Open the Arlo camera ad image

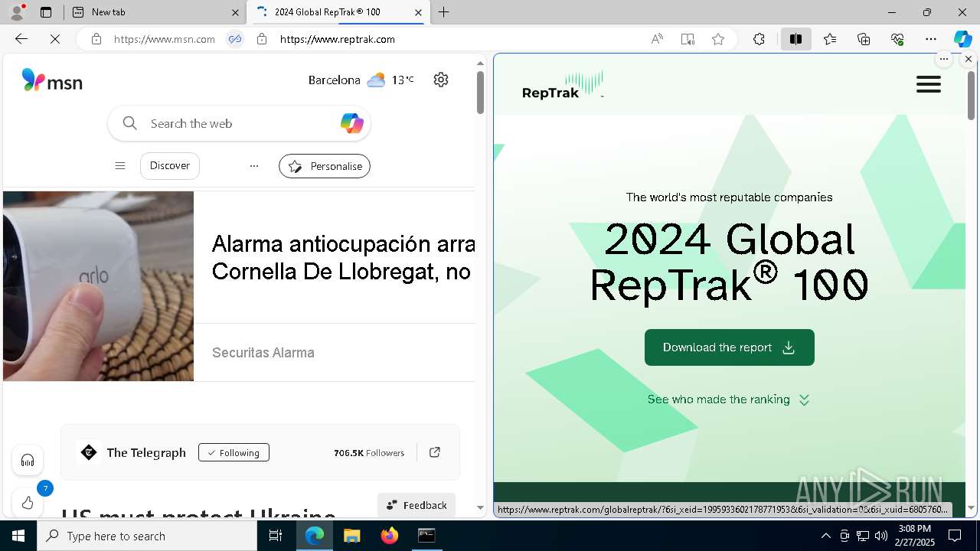click(x=98, y=286)
